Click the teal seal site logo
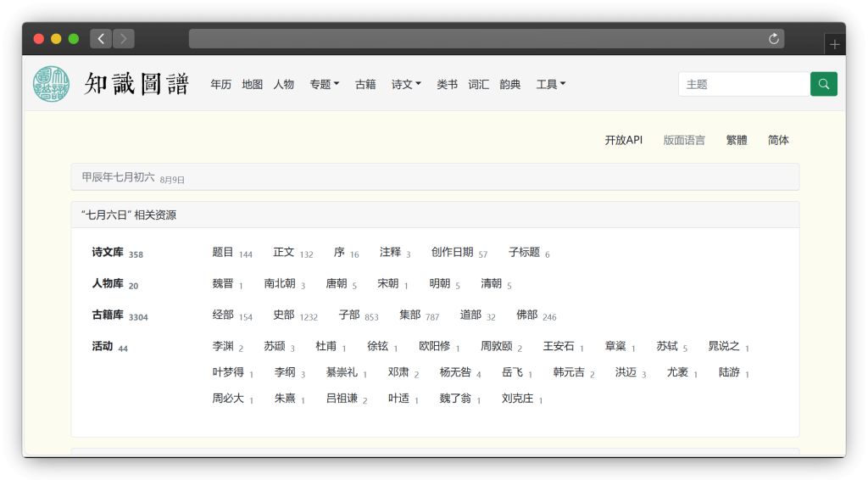 (52, 85)
